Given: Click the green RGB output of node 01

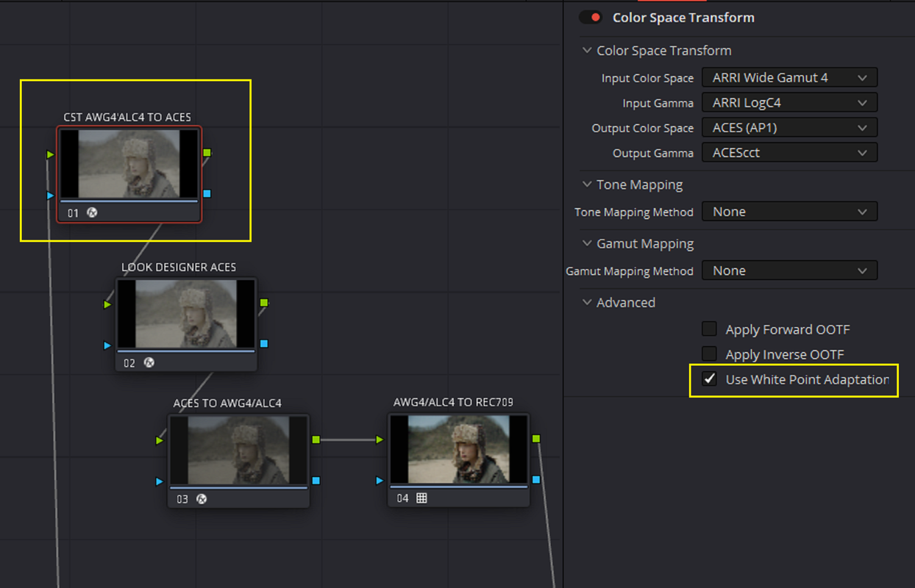Looking at the screenshot, I should [207, 153].
